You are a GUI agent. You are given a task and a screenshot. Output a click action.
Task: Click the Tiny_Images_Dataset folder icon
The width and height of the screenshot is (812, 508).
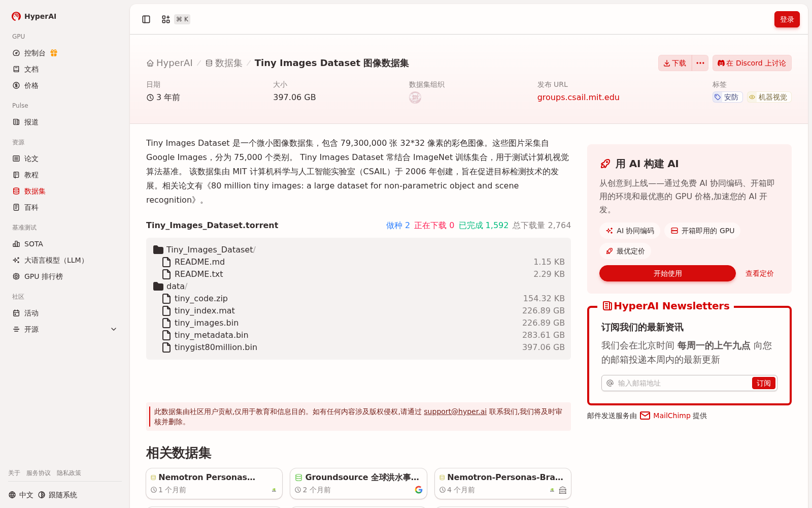pyautogui.click(x=158, y=249)
